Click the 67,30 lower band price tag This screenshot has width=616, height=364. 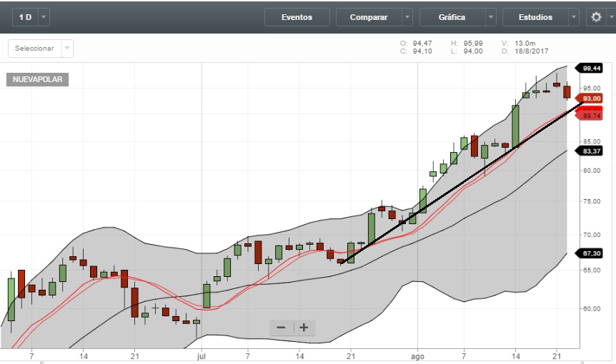[x=589, y=253]
